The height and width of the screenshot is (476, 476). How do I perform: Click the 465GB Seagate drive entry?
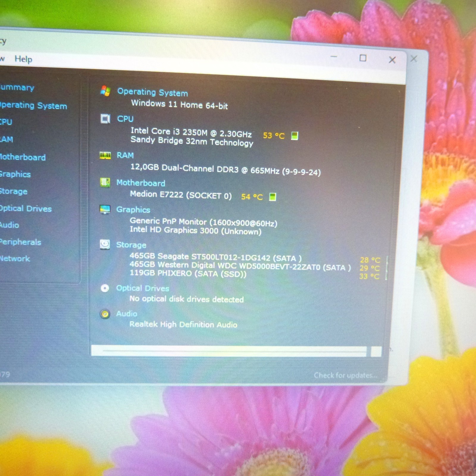pos(215,257)
